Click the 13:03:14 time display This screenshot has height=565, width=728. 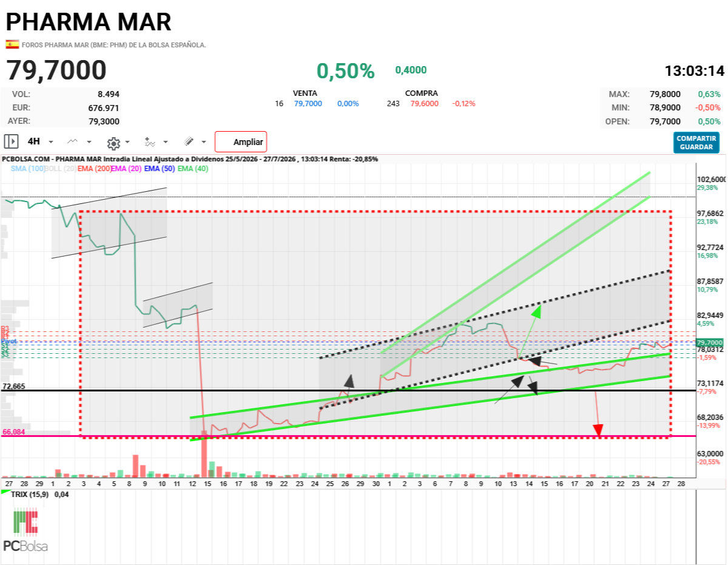click(695, 71)
